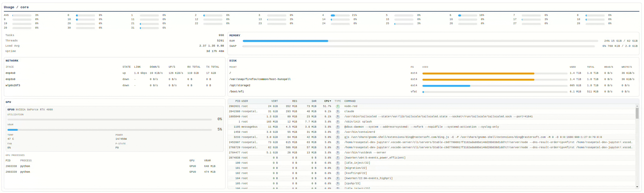Sort processes by PID column
644x193 pixels.
tap(238, 101)
